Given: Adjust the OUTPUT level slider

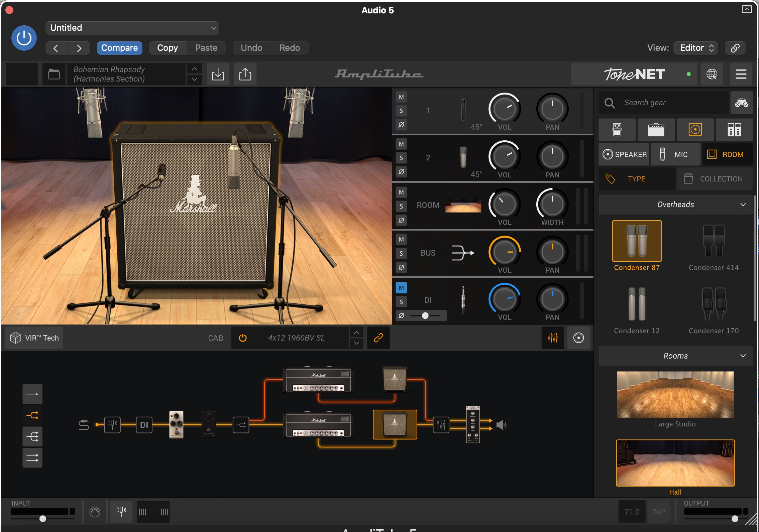Looking at the screenshot, I should point(716,518).
